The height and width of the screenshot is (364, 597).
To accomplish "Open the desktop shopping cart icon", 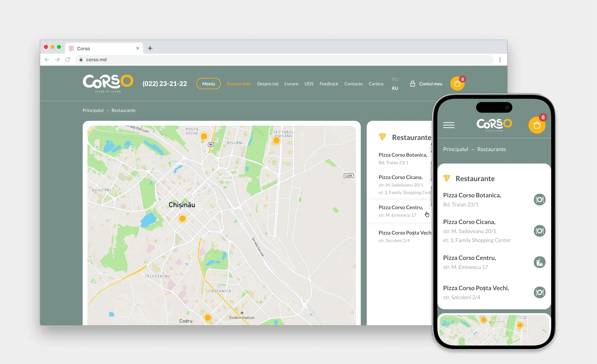I will tap(457, 84).
